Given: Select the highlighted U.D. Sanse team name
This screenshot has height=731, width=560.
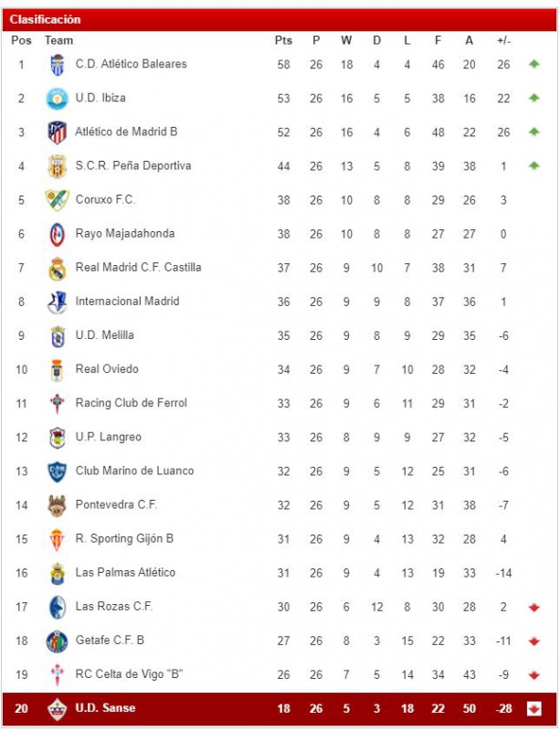Looking at the screenshot, I should (x=105, y=708).
